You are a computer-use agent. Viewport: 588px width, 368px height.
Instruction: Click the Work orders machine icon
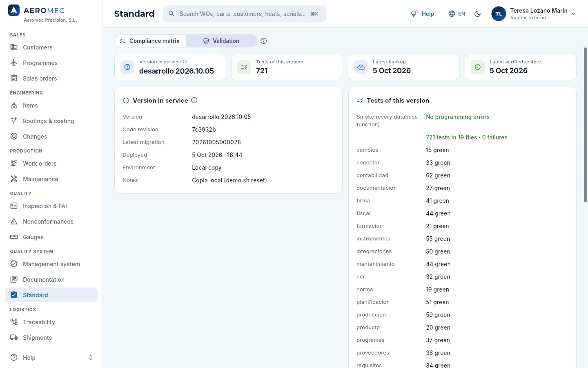tap(14, 164)
